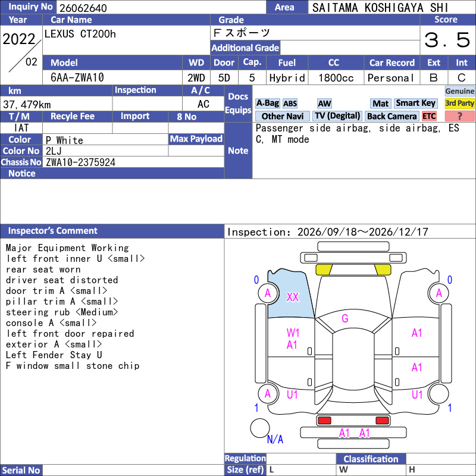The width and height of the screenshot is (476, 476).
Task: Click the ABS equipment badge
Action: (290, 104)
